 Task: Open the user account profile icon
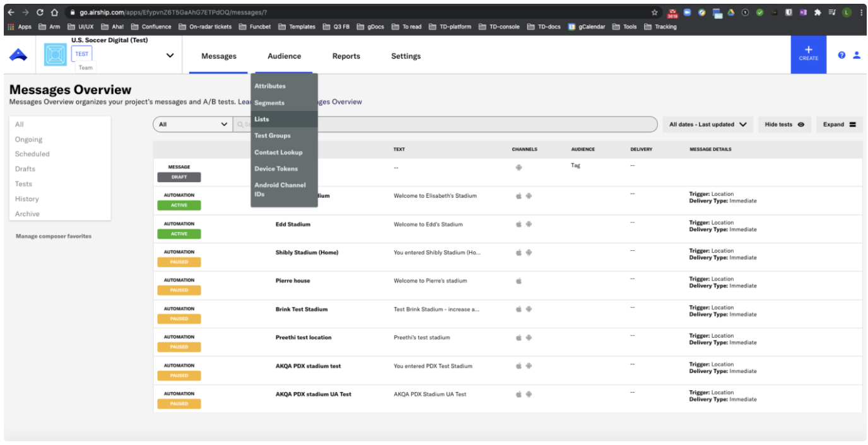pyautogui.click(x=857, y=55)
